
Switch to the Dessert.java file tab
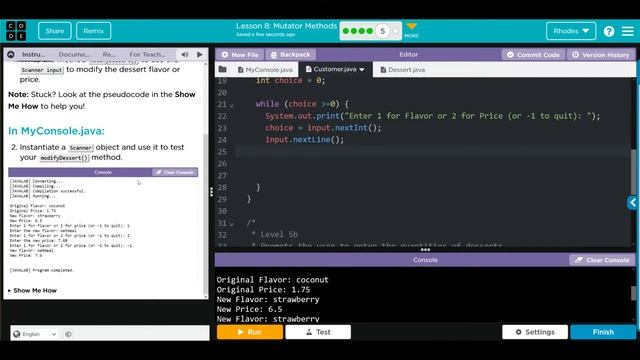point(402,70)
